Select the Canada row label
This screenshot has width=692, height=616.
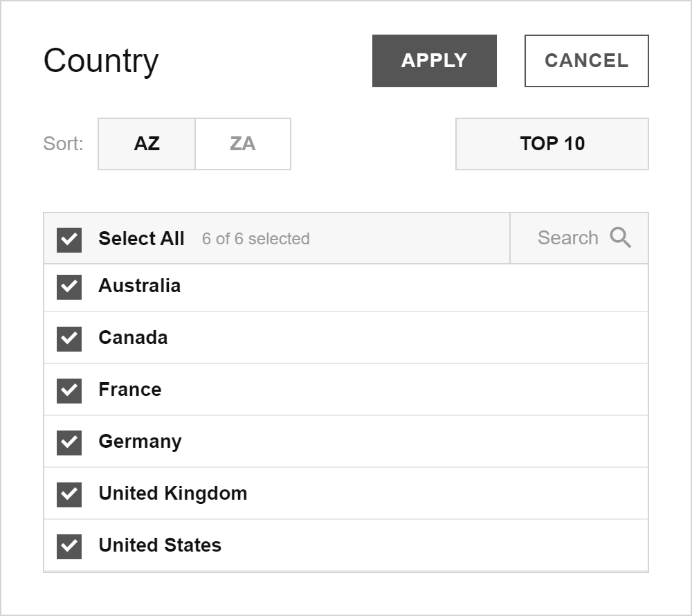point(133,338)
